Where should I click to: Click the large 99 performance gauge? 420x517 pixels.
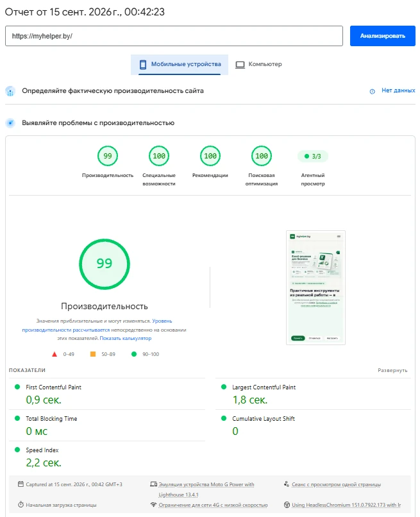(x=105, y=264)
